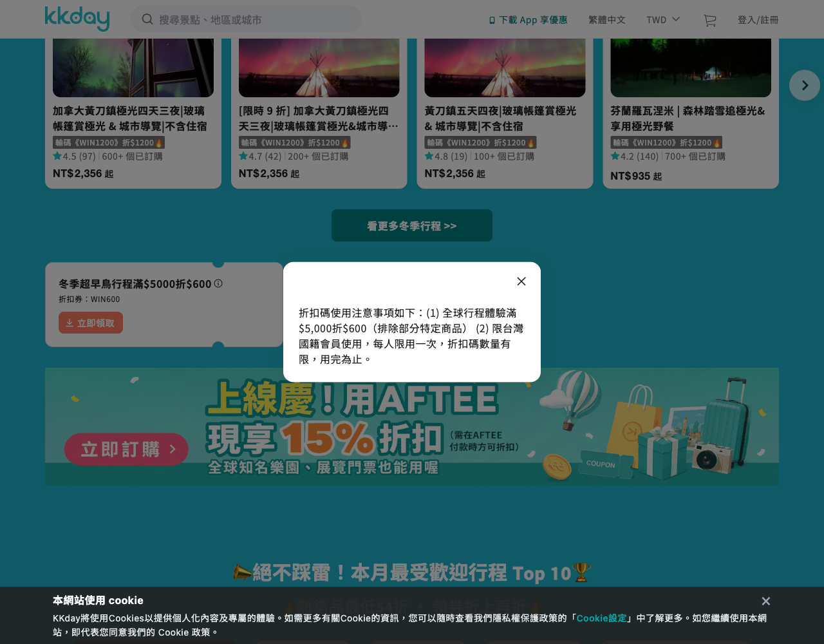Click the search magnifier icon
824x644 pixels.
[x=147, y=19]
